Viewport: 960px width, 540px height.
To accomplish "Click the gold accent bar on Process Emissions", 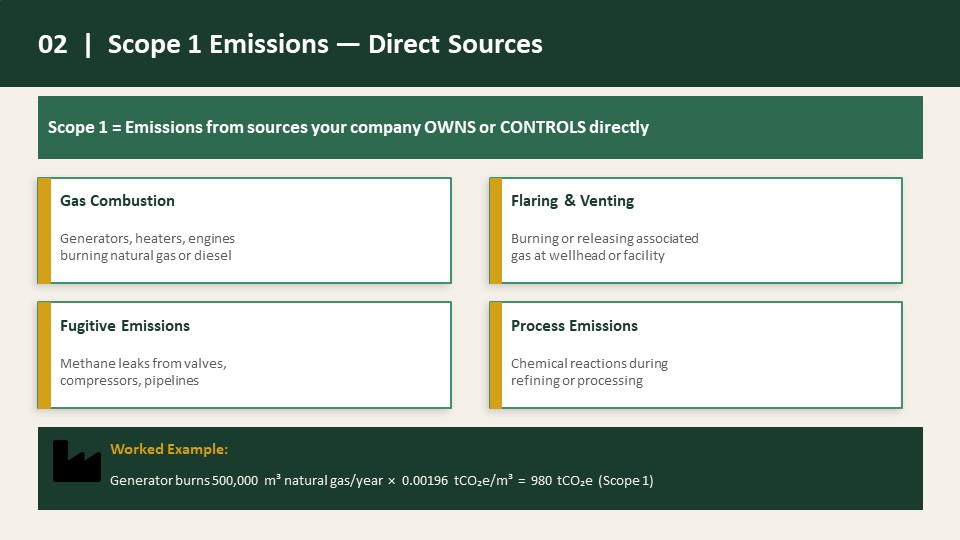I will [x=495, y=355].
